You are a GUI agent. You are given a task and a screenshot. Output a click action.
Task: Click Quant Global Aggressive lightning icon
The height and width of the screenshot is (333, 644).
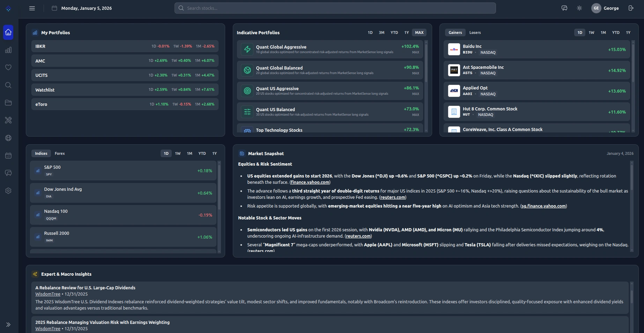pos(247,49)
